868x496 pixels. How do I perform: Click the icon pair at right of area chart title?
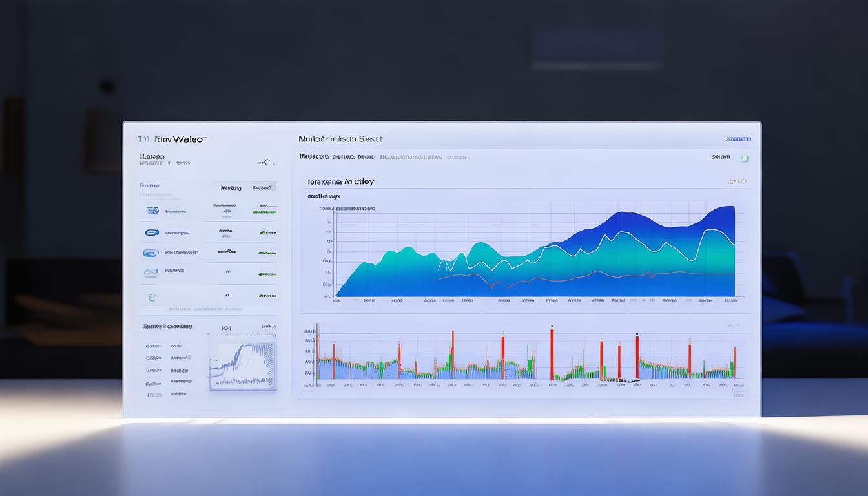(x=738, y=182)
